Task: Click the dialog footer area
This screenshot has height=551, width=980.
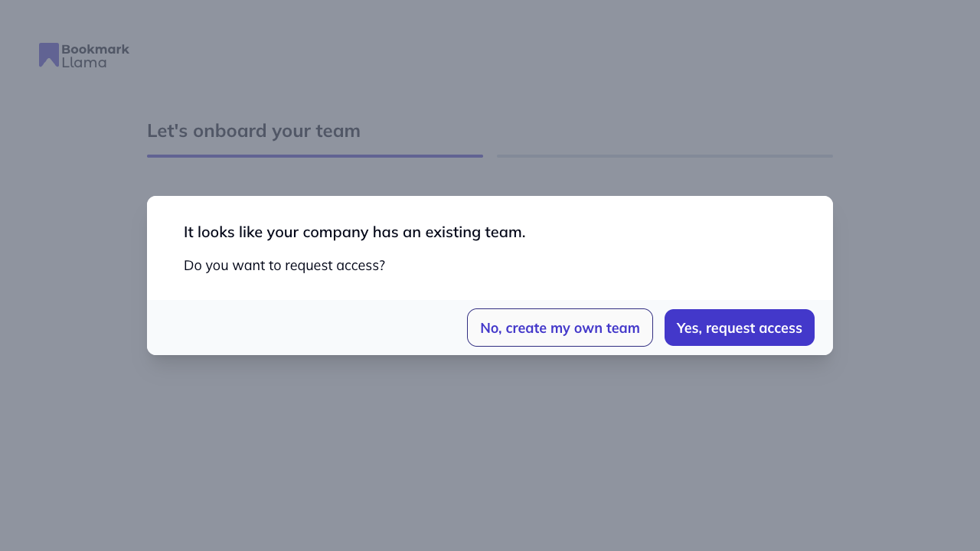Action: (x=306, y=327)
